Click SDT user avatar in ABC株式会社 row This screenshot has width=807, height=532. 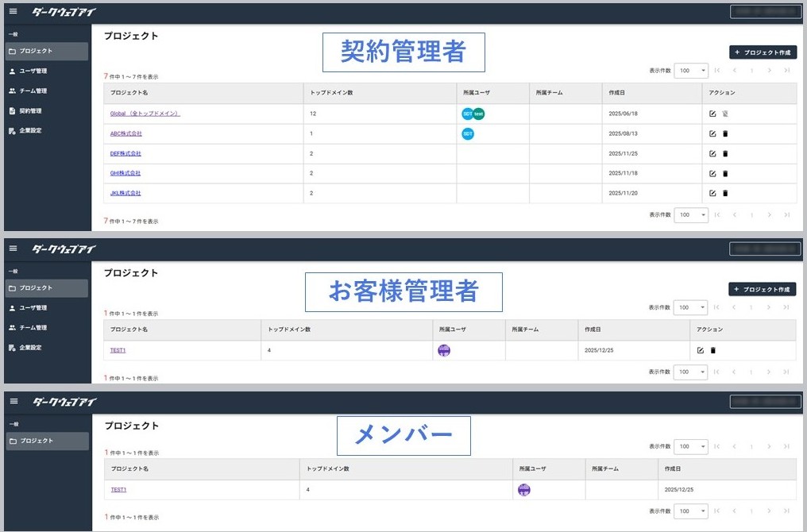[x=468, y=133]
